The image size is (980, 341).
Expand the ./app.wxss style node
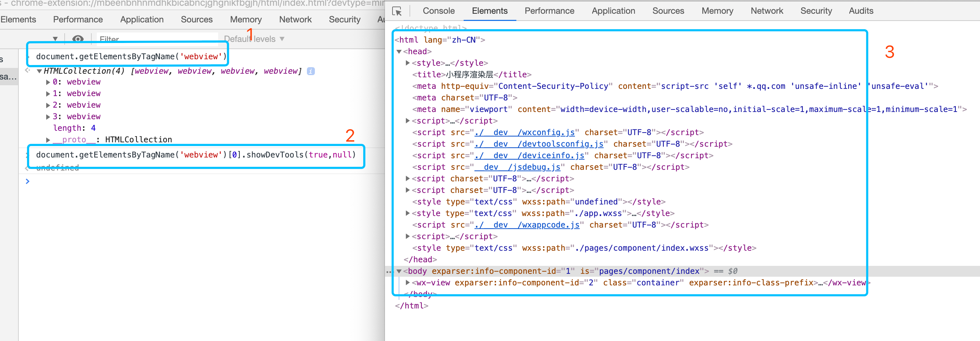pyautogui.click(x=408, y=213)
